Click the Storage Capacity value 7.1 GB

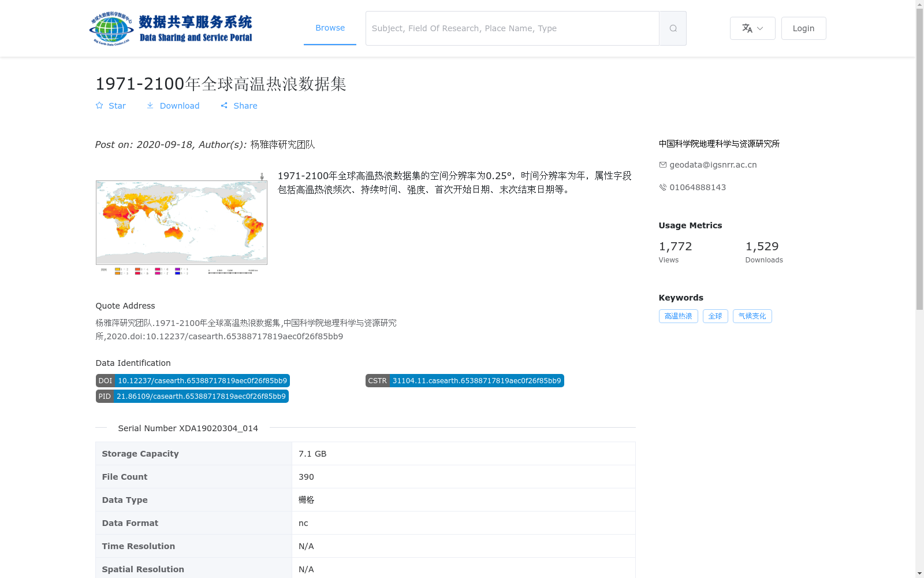(312, 454)
